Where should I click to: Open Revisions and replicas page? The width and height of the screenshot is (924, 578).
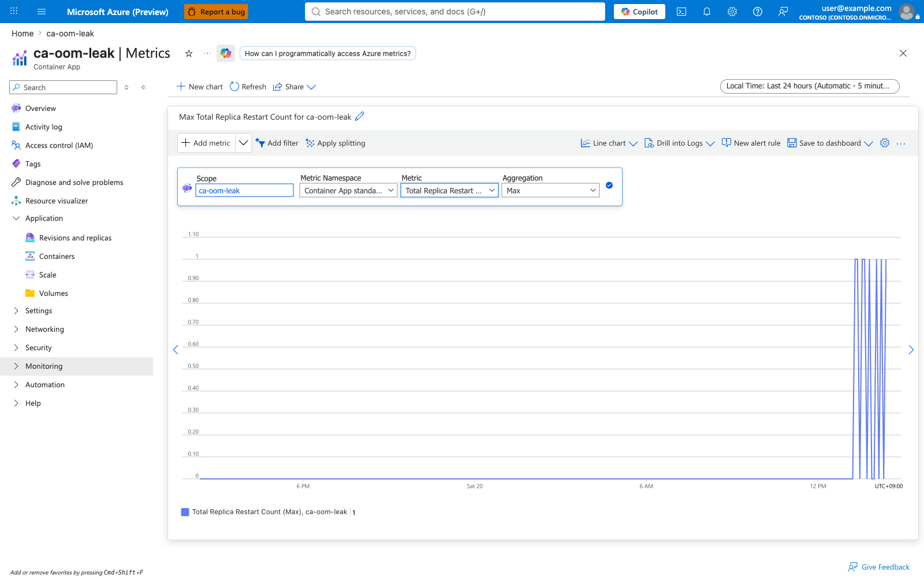(75, 238)
